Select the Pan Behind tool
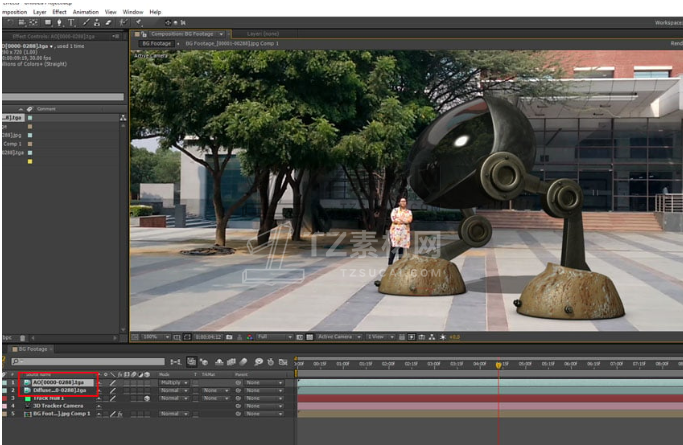Viewport: 683px width, 445px height. point(33,22)
